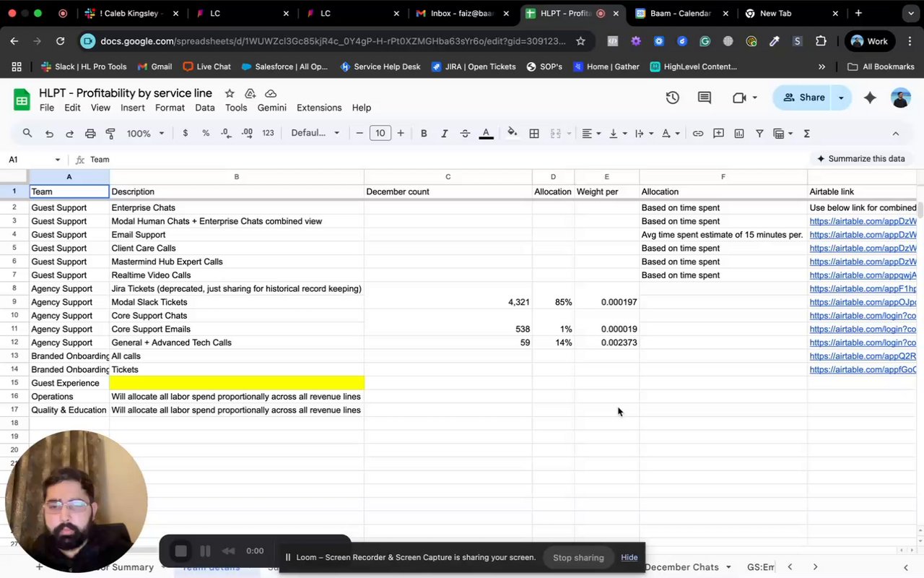Open the Insert menu
This screenshot has height=578, width=924.
tap(133, 108)
